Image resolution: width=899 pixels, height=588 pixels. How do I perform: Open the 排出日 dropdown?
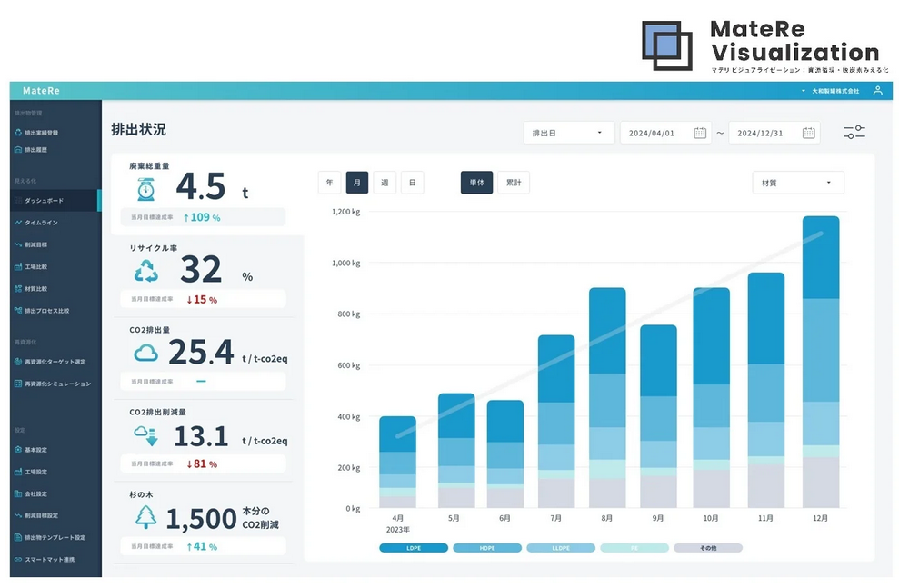(568, 133)
